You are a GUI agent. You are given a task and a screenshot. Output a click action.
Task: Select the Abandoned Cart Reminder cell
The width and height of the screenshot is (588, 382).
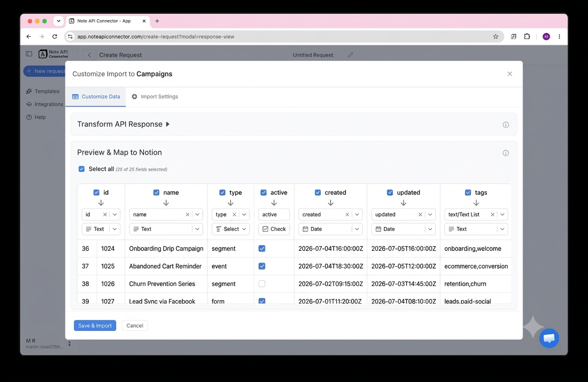(166, 266)
